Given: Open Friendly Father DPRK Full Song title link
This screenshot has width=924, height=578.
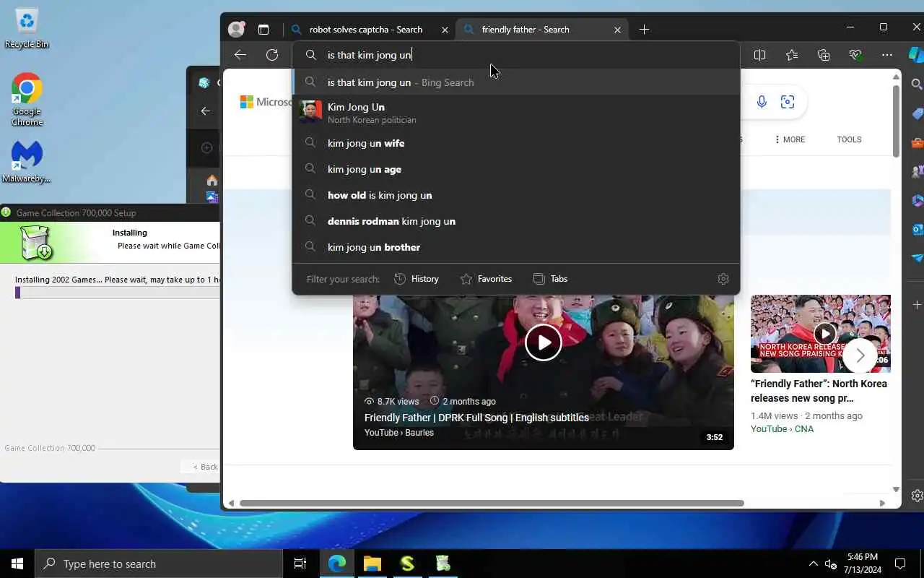Looking at the screenshot, I should tap(476, 418).
